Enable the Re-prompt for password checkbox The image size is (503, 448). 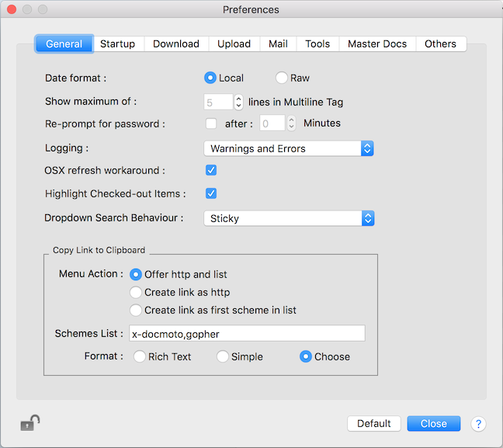pos(210,123)
